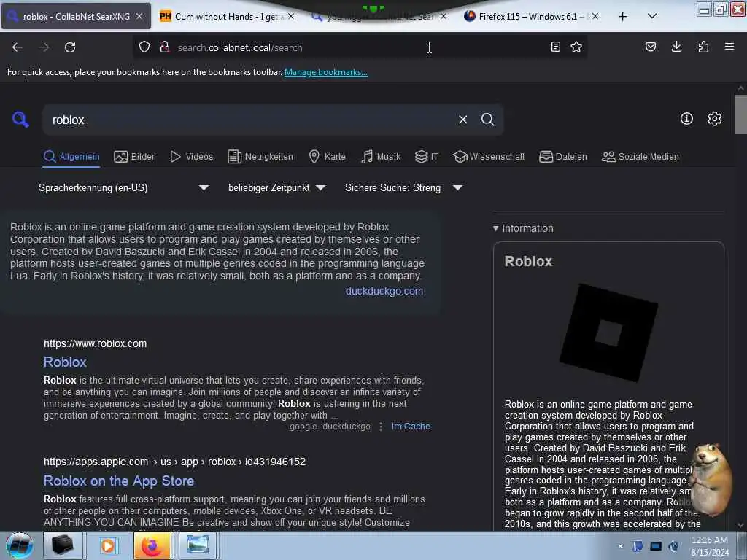Open the Pocket save icon
The width and height of the screenshot is (747, 560).
point(651,47)
